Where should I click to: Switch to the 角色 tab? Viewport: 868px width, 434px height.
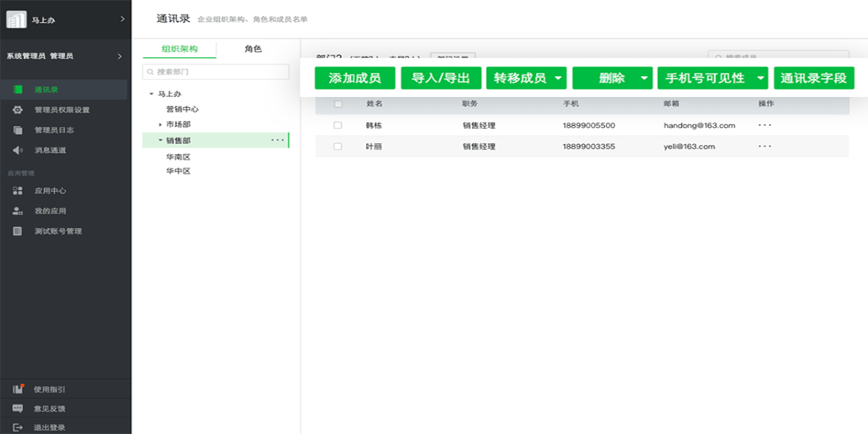253,49
